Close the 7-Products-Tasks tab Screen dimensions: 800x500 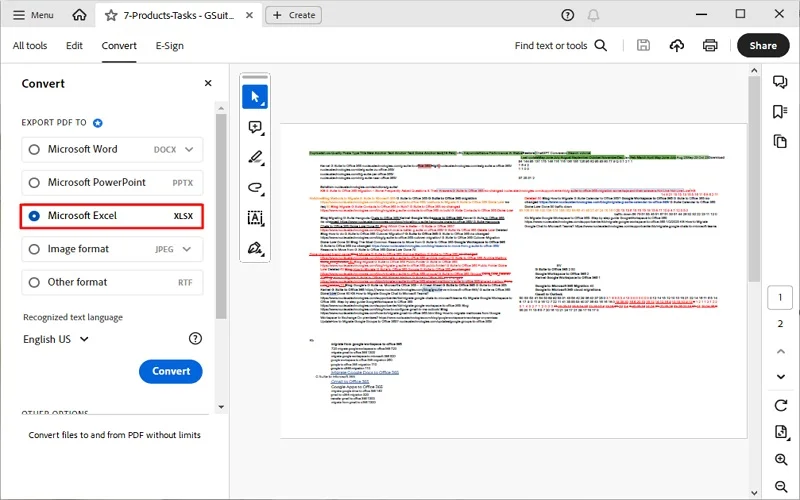(x=249, y=15)
